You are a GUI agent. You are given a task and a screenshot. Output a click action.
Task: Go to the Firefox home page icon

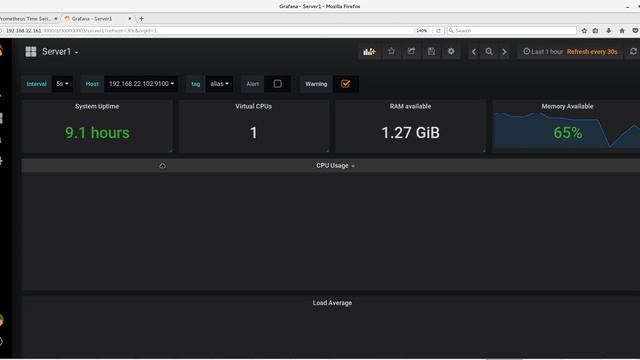coord(622,31)
